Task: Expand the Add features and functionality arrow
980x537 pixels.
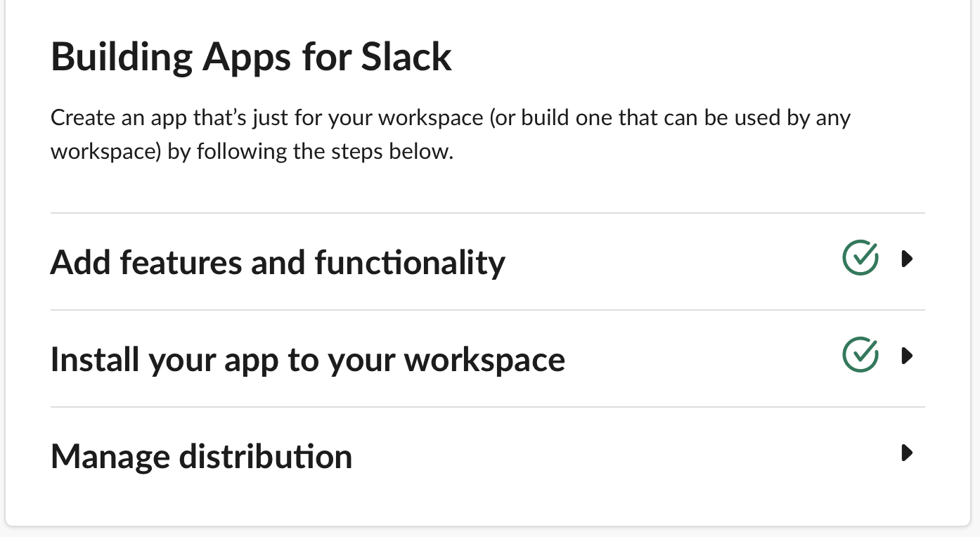Action: pos(907,259)
